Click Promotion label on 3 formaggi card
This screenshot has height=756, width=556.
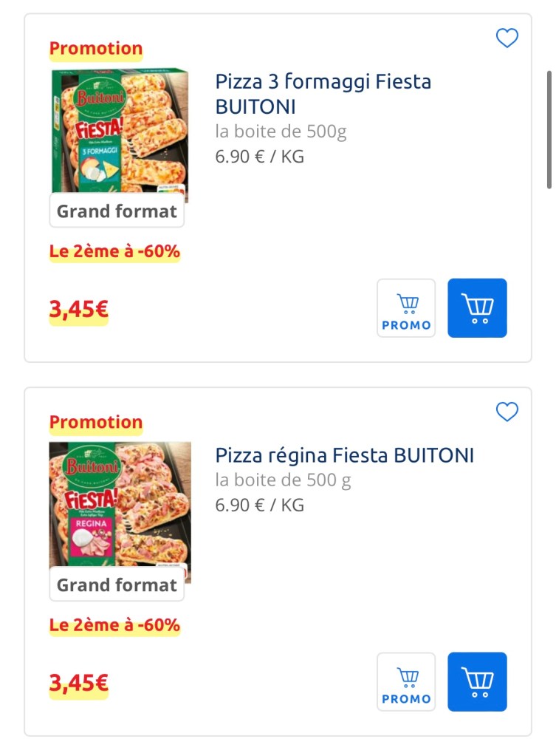click(95, 50)
